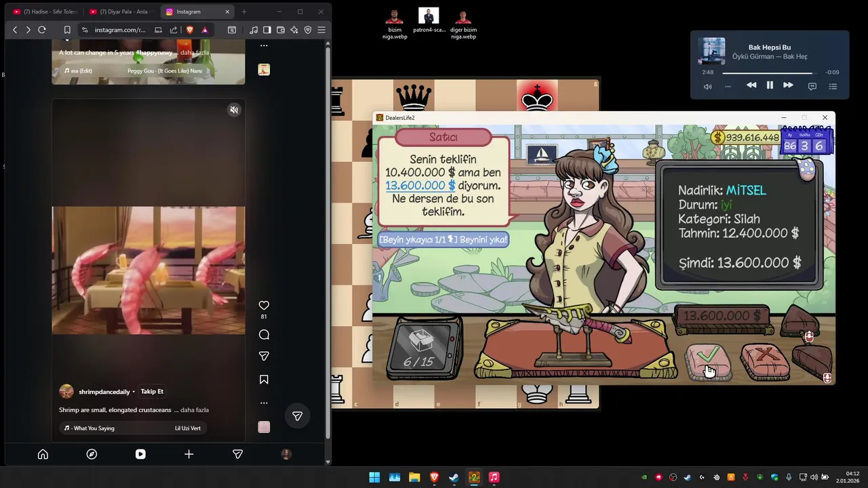Open the diger bizim niga.webp desktop file
Image resolution: width=868 pixels, height=488 pixels.
463,24
